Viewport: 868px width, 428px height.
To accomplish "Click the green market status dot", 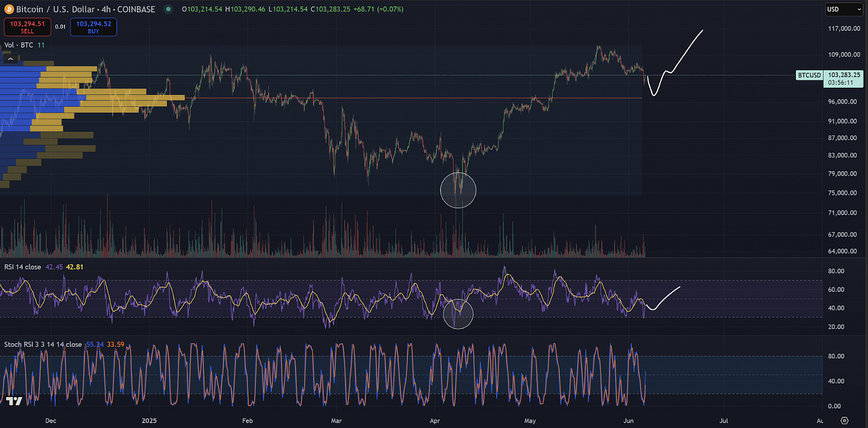I will point(169,10).
